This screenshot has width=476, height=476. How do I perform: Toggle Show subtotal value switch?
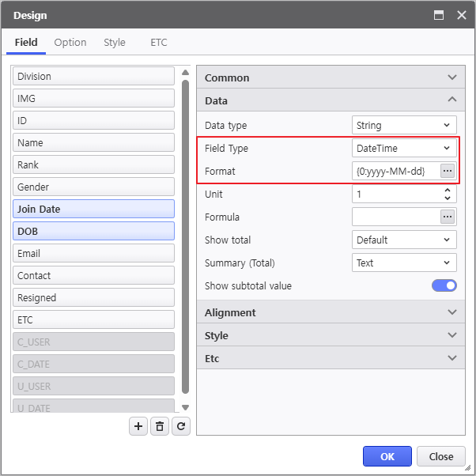444,285
